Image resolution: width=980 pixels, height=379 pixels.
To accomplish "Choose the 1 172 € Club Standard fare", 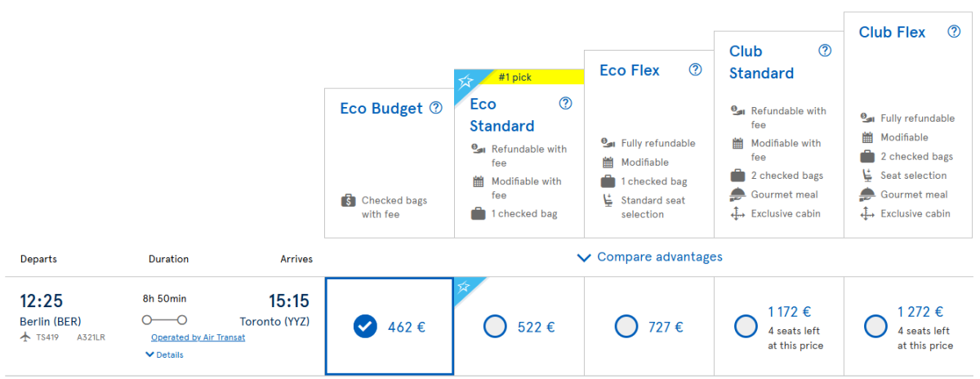I will coord(746,327).
